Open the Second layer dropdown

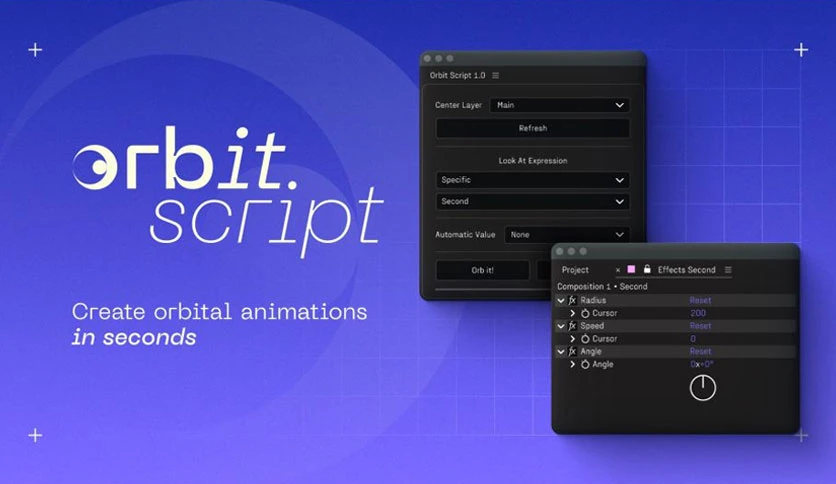click(533, 201)
